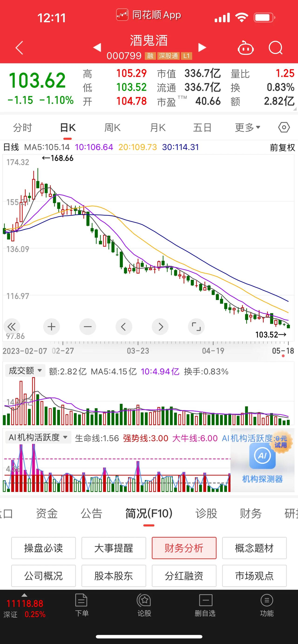This screenshot has height=644, width=298.
Task: Shift chart right with right chevron
Action: pyautogui.click(x=160, y=327)
